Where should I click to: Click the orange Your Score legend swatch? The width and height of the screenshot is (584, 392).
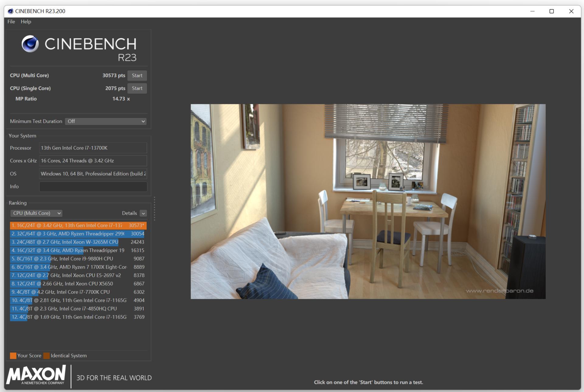pos(13,356)
